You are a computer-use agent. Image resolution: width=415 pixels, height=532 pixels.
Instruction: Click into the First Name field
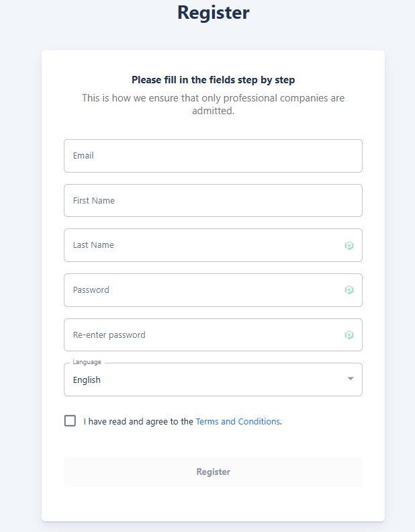click(213, 201)
